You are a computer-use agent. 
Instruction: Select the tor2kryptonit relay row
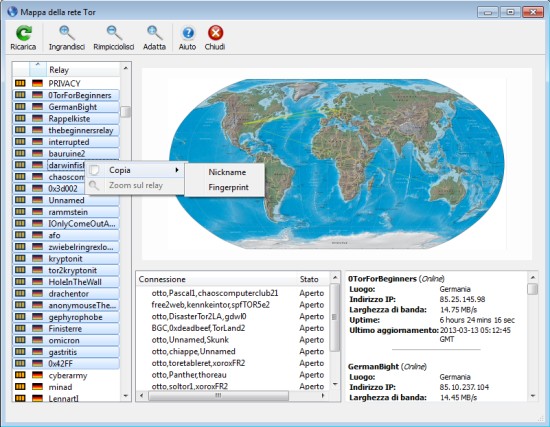click(66, 270)
